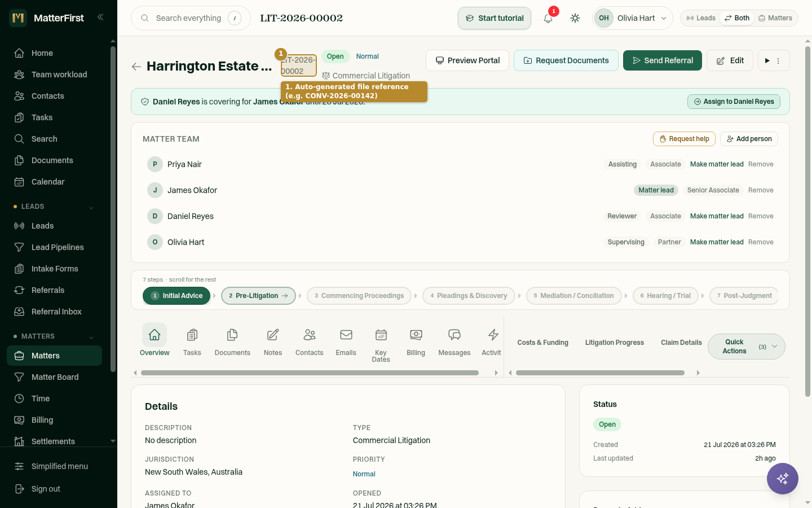This screenshot has height=508, width=812.
Task: Click Send Referral button
Action: (x=663, y=60)
